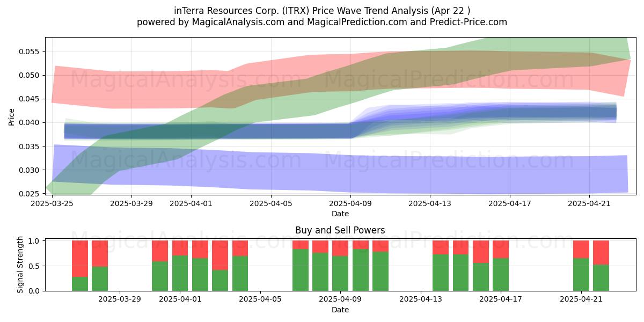
Task: Click the chart title mentioning inTerra Resources Corp.
Action: tap(322, 11)
